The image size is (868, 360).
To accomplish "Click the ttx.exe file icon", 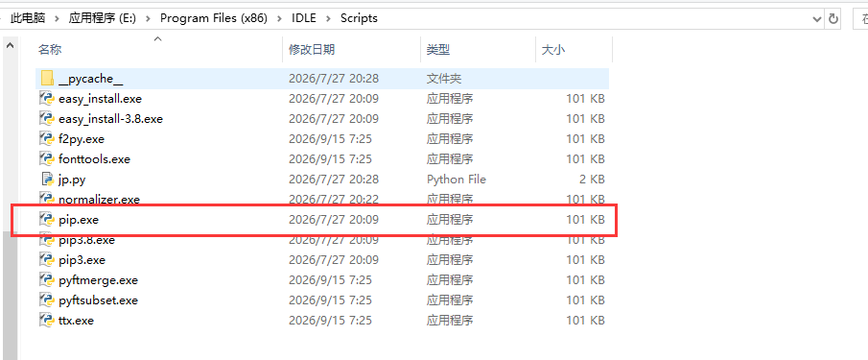I will pos(46,320).
